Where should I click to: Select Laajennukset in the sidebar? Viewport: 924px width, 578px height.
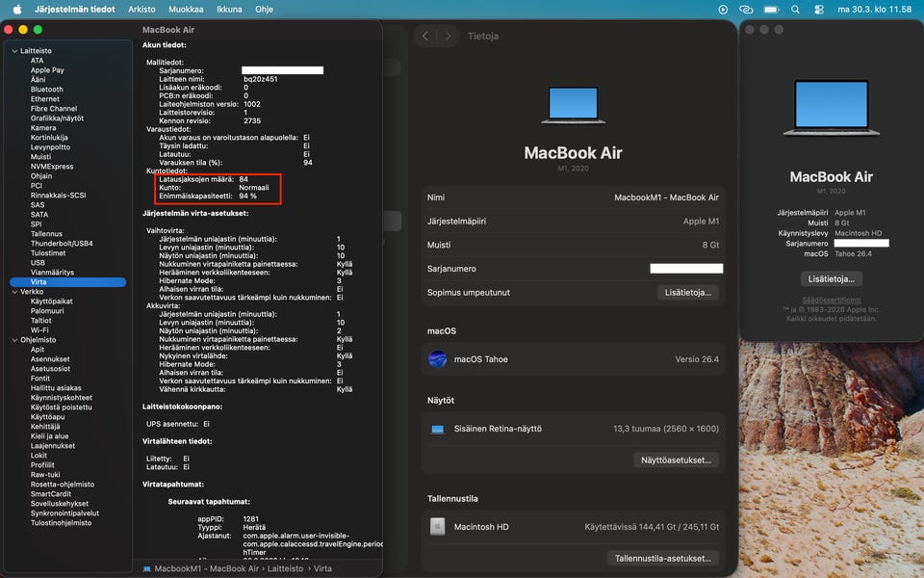[52, 445]
